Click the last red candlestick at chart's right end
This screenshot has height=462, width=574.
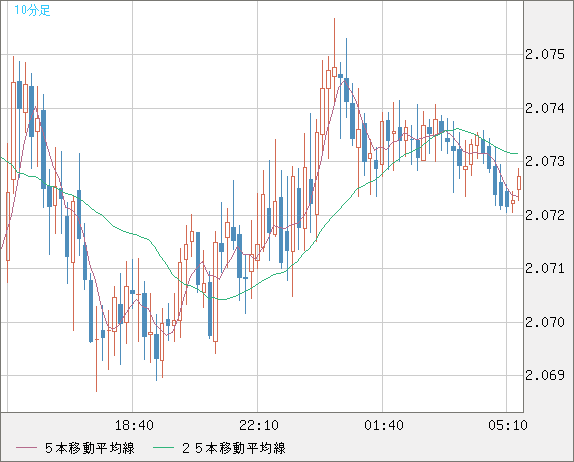(519, 183)
